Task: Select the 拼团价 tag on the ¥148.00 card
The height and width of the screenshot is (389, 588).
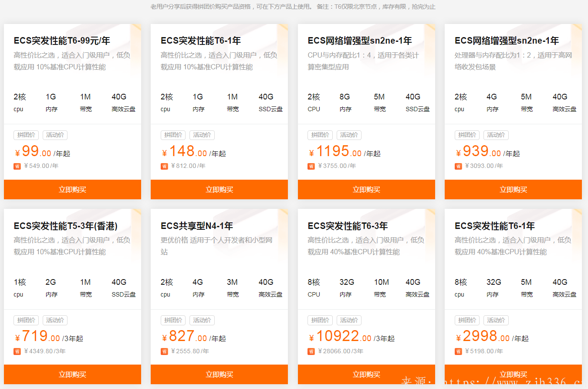Action: pos(173,135)
